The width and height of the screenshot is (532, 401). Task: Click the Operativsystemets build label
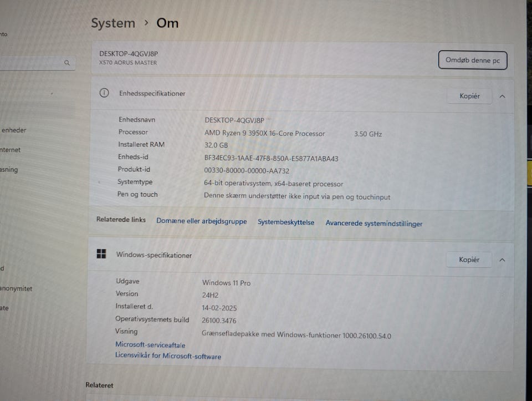pyautogui.click(x=152, y=319)
